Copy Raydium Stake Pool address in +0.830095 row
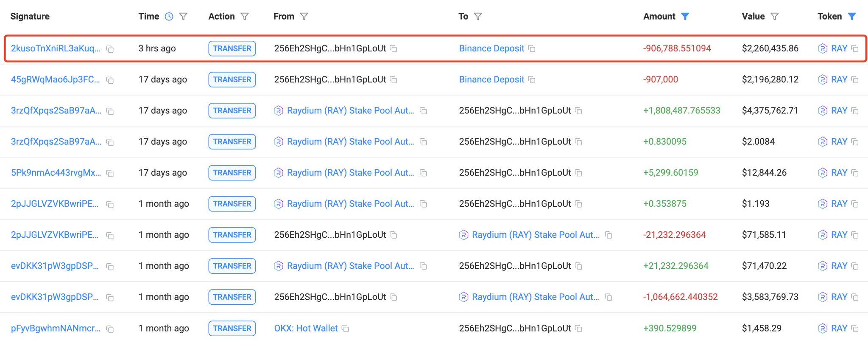This screenshot has height=343, width=868. tap(423, 142)
